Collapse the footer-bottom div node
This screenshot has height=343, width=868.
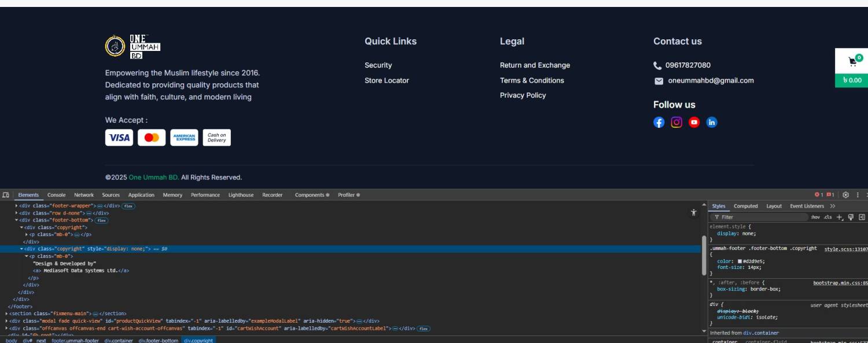click(16, 220)
